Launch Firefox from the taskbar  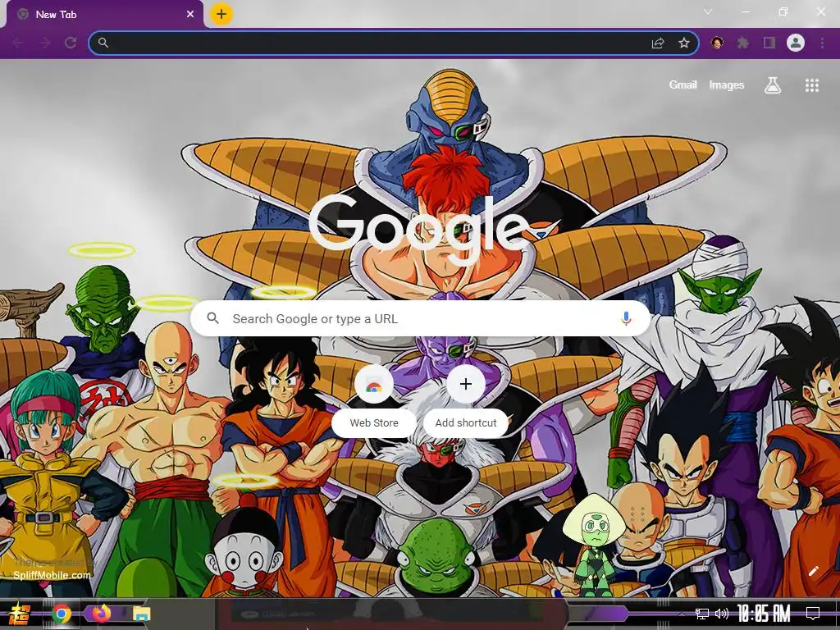101,613
